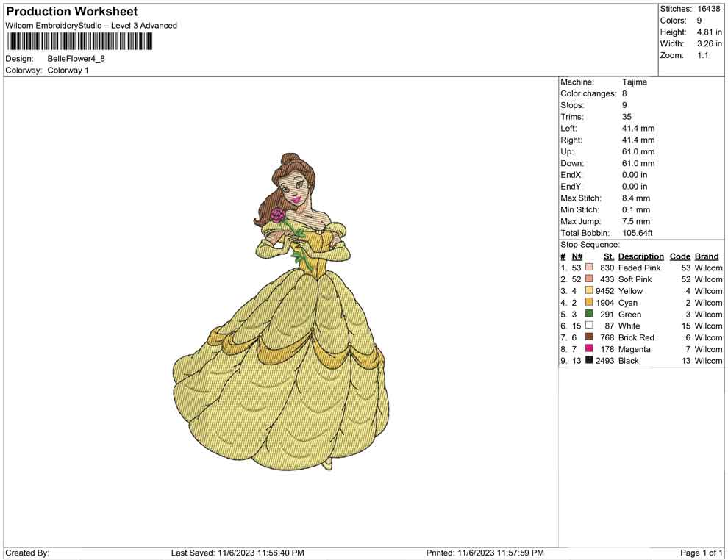
Task: Click the Production Worksheet title
Action: (72, 12)
